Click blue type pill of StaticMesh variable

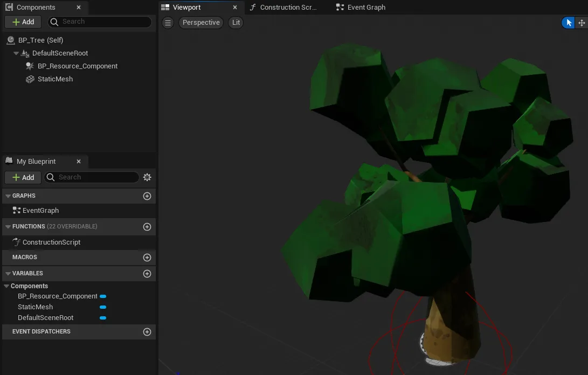click(103, 307)
